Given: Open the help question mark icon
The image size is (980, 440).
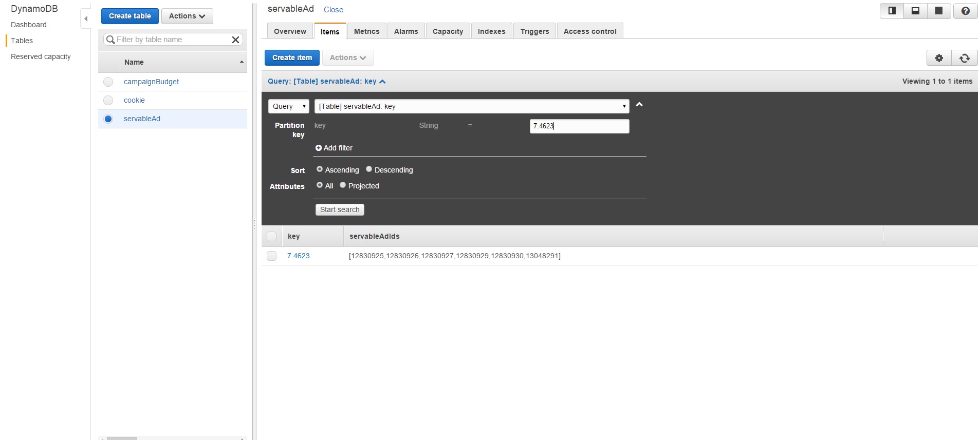Looking at the screenshot, I should click(965, 11).
